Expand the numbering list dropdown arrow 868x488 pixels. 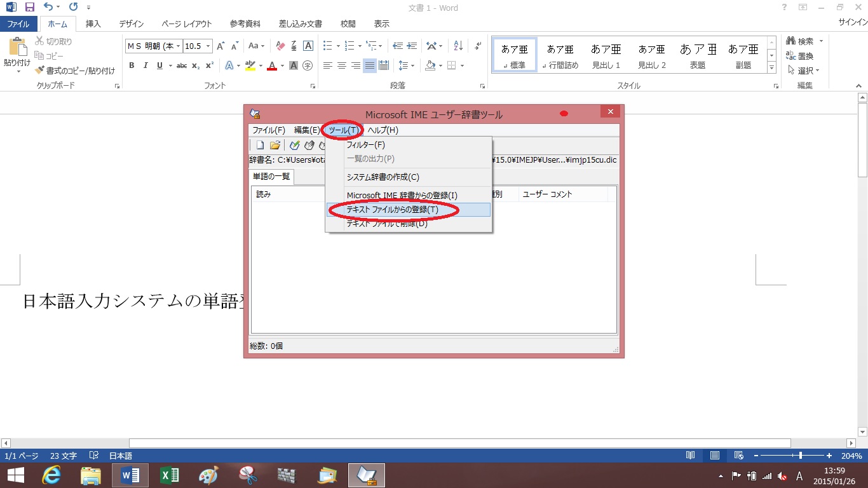360,46
